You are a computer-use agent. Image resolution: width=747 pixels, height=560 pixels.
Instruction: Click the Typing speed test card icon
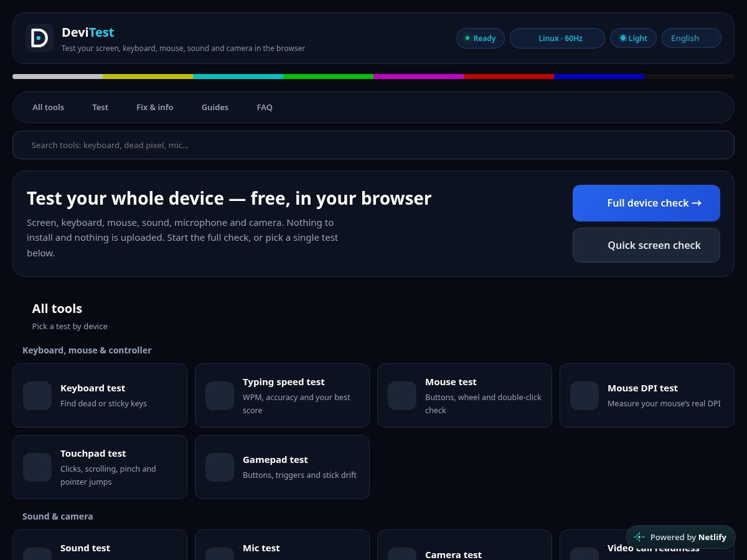tap(220, 396)
